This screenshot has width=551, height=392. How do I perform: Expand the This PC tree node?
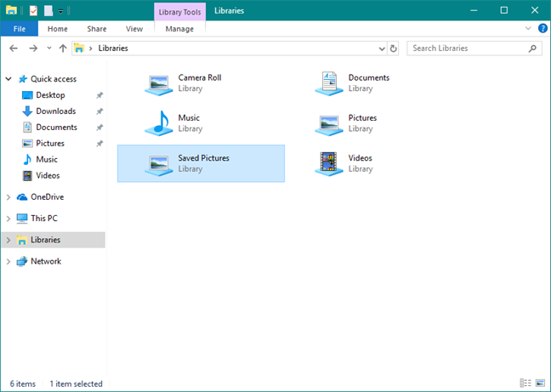[x=9, y=219]
